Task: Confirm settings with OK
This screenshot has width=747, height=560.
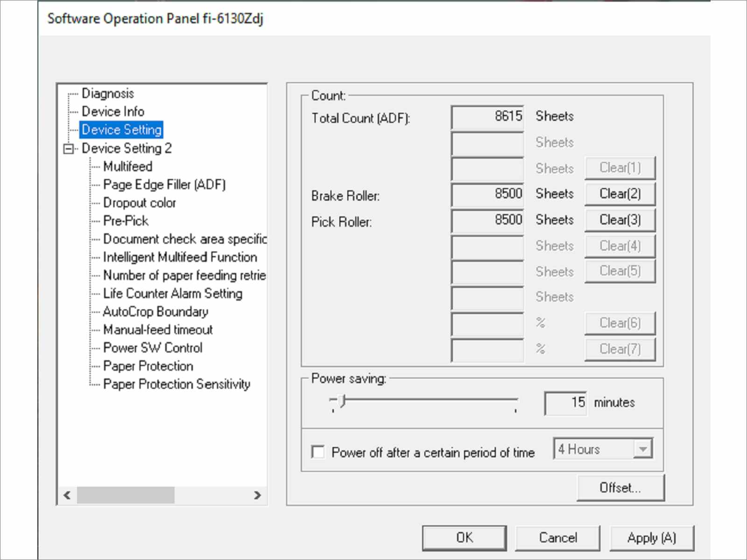Action: tap(465, 538)
